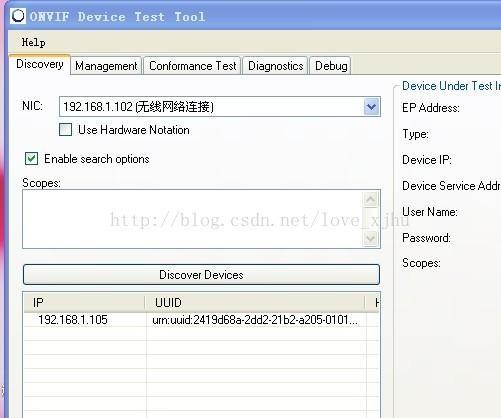Enable Use Hardware Notation checkbox
501x418 pixels.
pos(65,130)
